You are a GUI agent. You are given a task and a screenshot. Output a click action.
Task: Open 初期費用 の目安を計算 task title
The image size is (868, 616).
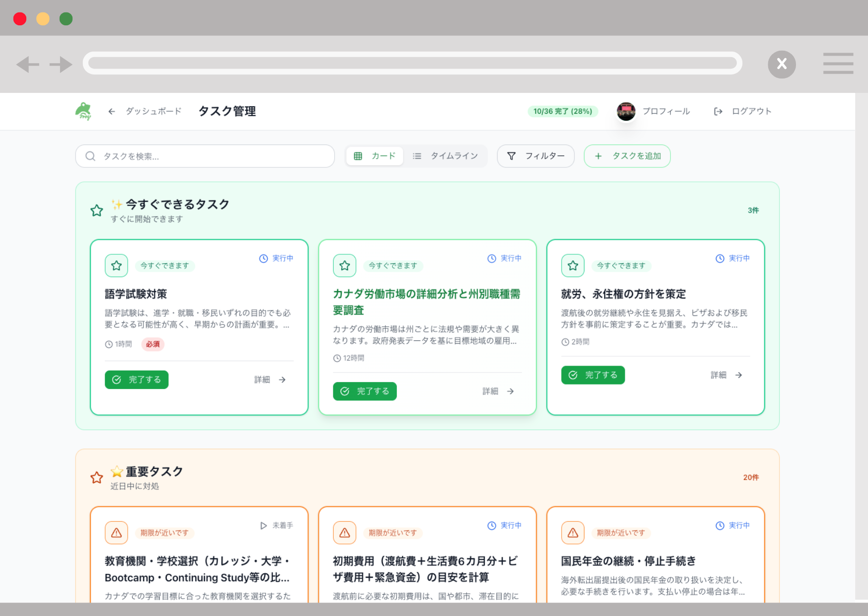pos(425,569)
